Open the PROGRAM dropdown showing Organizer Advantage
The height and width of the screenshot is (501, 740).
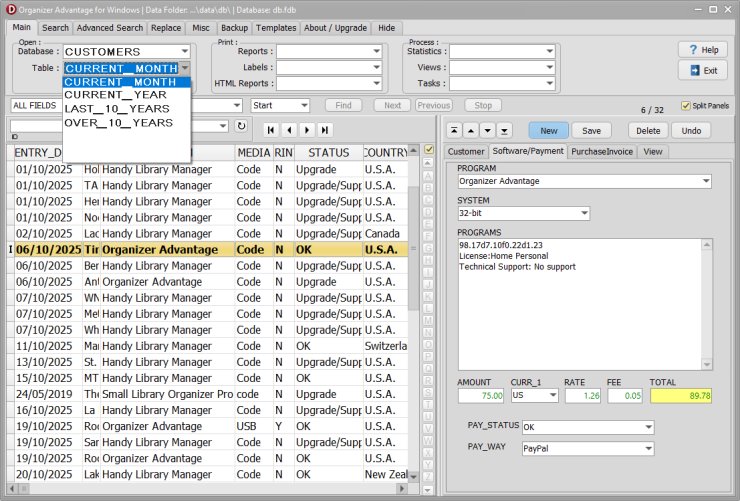click(x=706, y=181)
